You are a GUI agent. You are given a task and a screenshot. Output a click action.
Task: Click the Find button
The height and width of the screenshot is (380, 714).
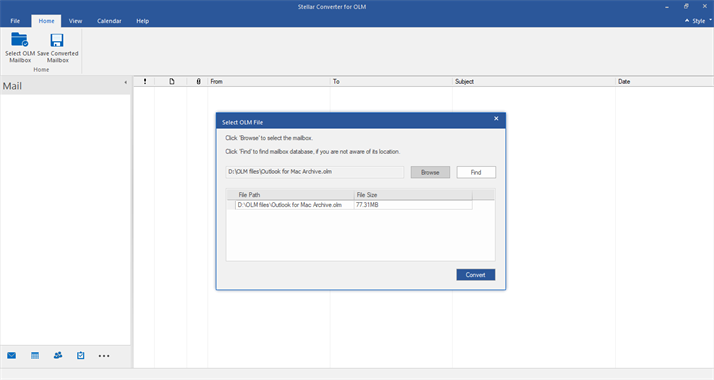tap(476, 172)
